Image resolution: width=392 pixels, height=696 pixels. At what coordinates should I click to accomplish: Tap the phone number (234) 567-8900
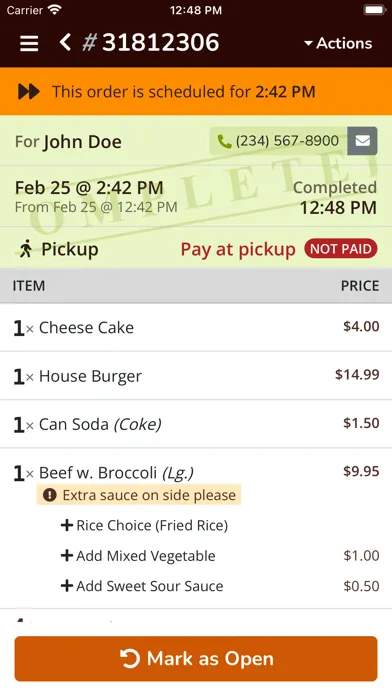(287, 141)
